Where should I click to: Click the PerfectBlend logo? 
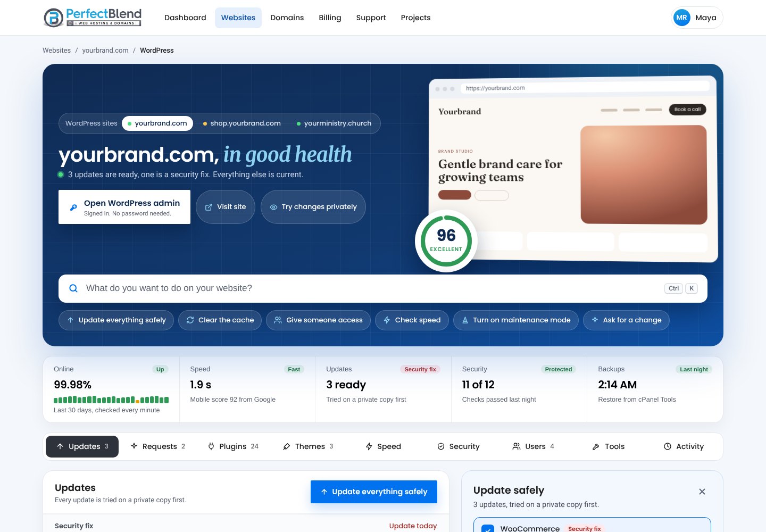93,18
